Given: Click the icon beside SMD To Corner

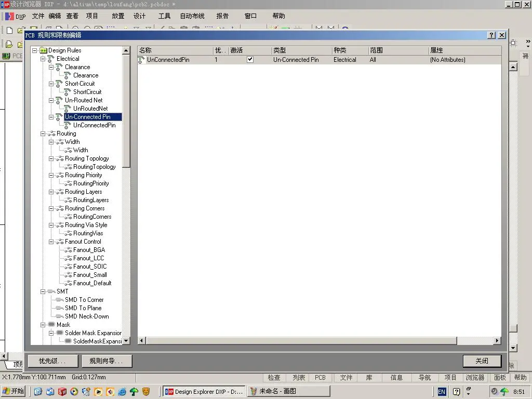Looking at the screenshot, I should click(x=60, y=300).
